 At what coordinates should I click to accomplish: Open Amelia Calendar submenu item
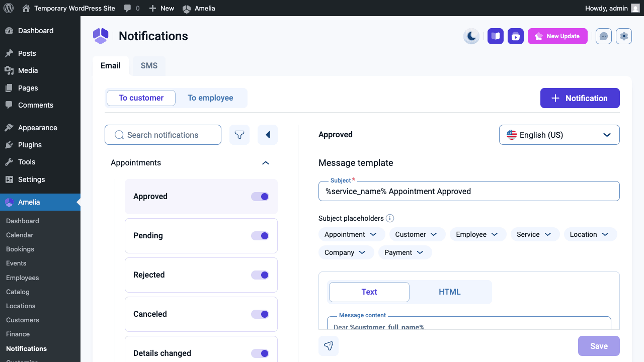(x=20, y=235)
